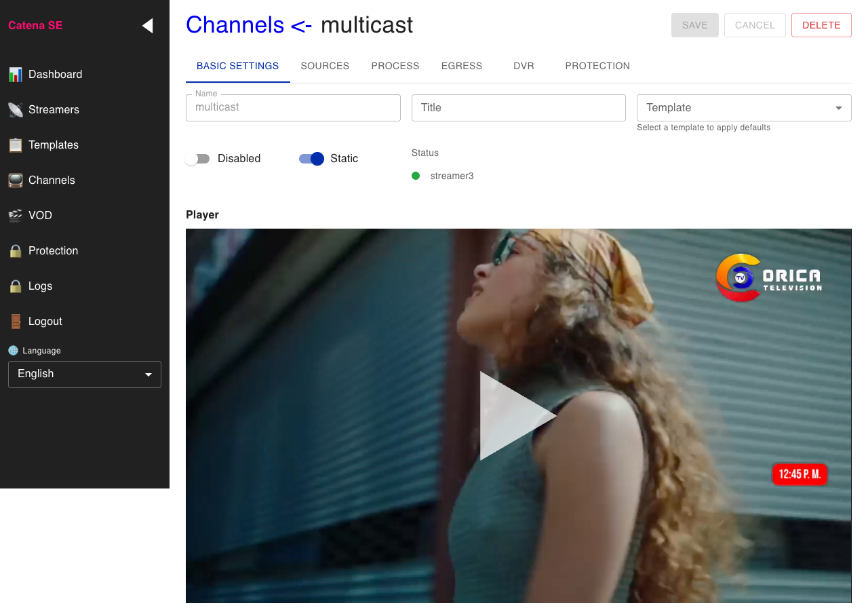Click the Logout door icon
The width and height of the screenshot is (868, 614).
(15, 322)
